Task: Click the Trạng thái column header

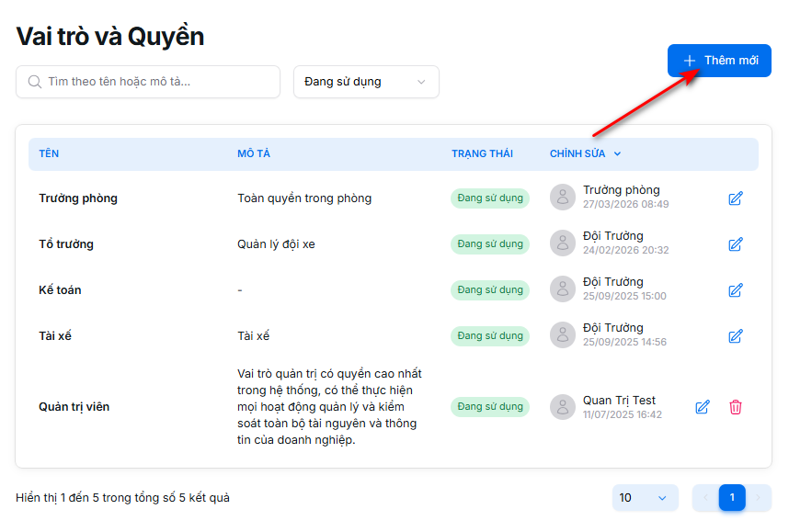Action: click(x=482, y=154)
